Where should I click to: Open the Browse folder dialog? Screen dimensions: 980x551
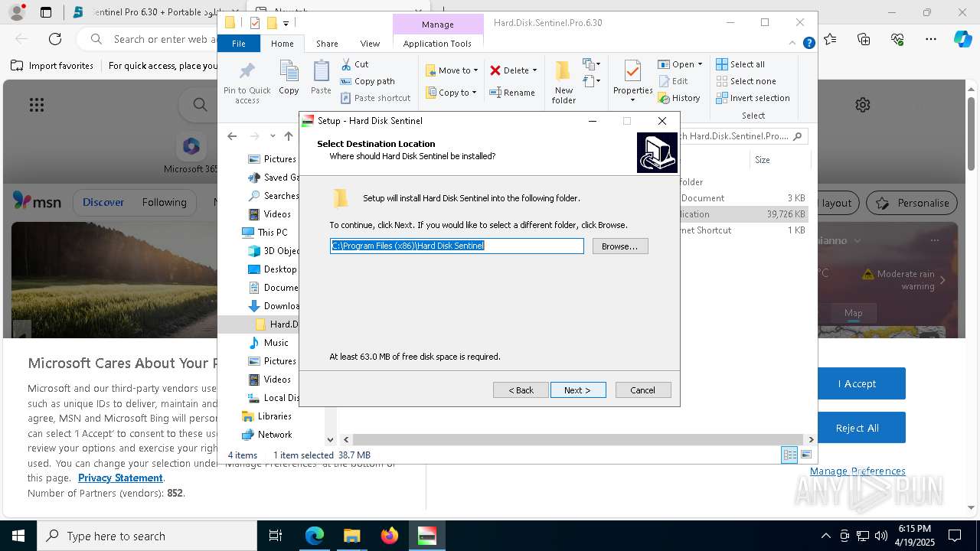(x=620, y=246)
